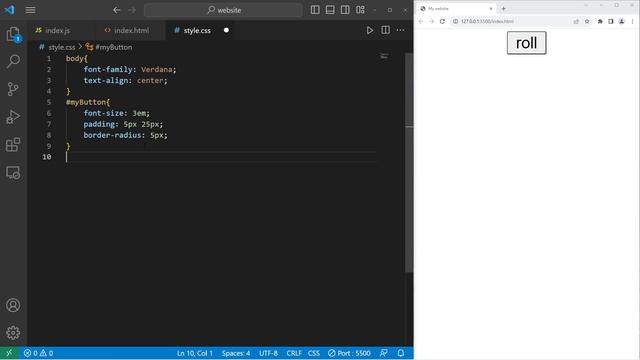Switch to the index.js tab
Screen dimensions: 640x360
(58, 30)
